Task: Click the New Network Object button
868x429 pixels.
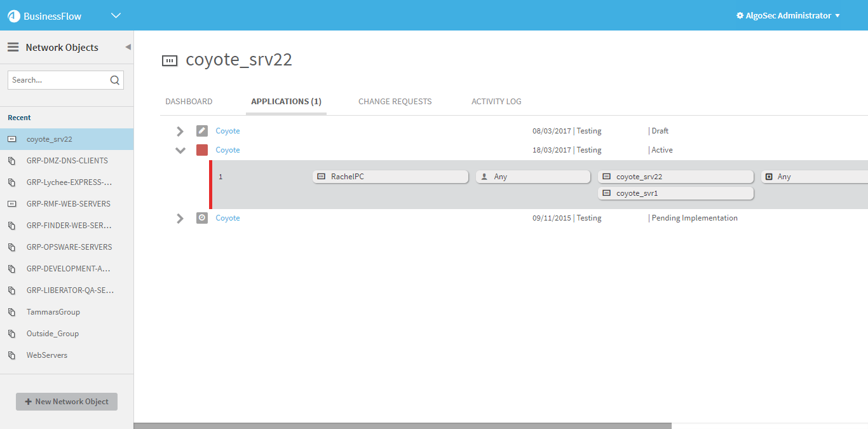Action: point(67,402)
